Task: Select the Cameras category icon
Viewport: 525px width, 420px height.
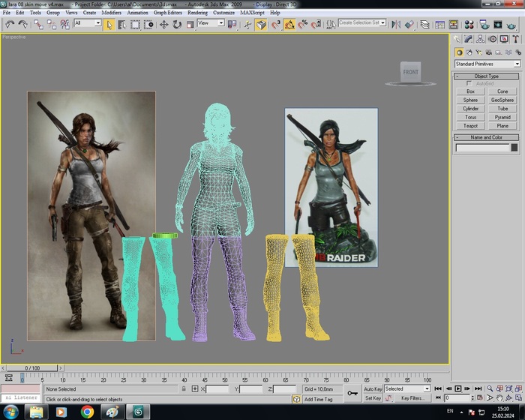Action: (489, 52)
